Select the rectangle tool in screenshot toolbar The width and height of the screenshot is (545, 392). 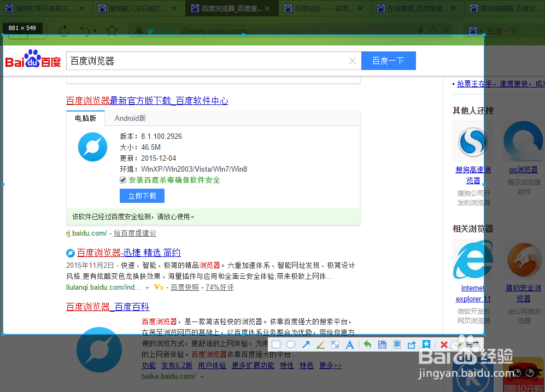276,344
